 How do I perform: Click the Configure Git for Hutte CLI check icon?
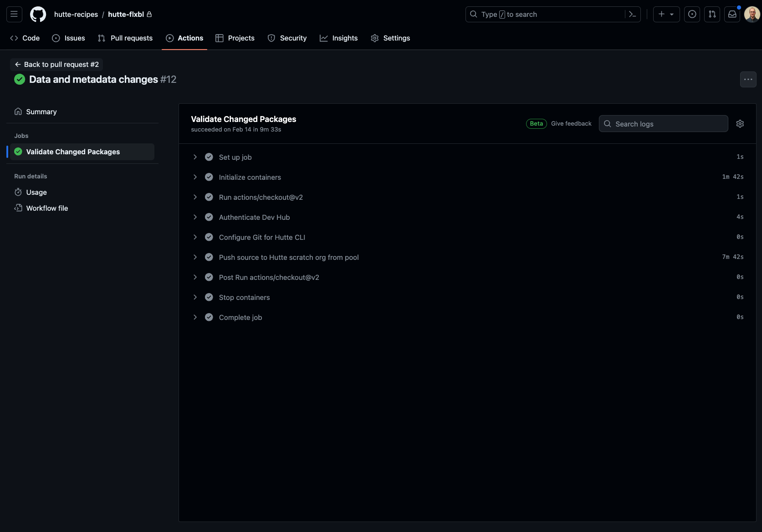[x=209, y=237]
